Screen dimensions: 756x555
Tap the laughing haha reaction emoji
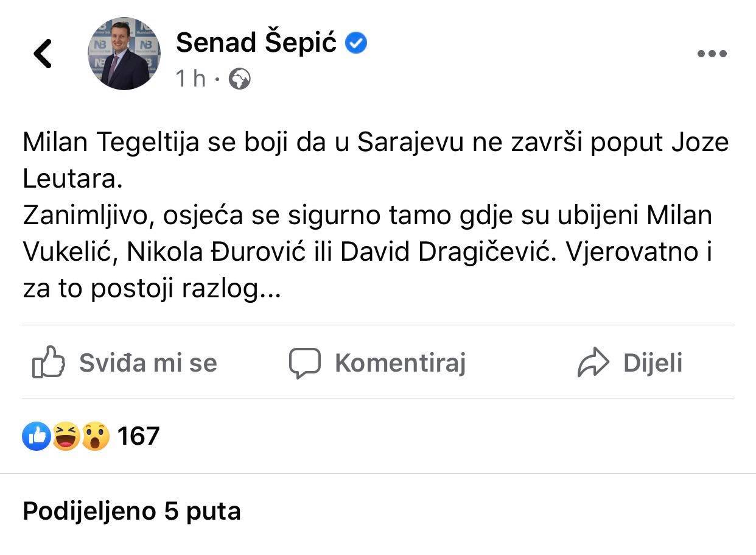(66, 436)
